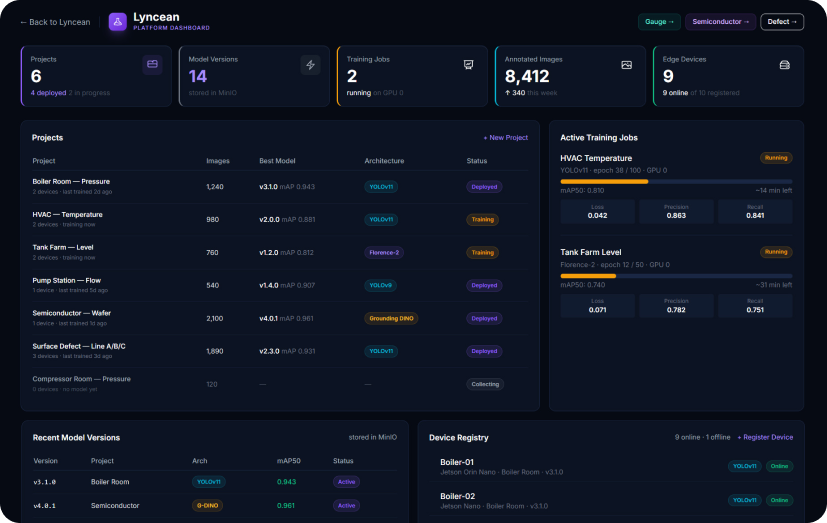
Task: Open the Defect demo button
Action: (x=782, y=22)
